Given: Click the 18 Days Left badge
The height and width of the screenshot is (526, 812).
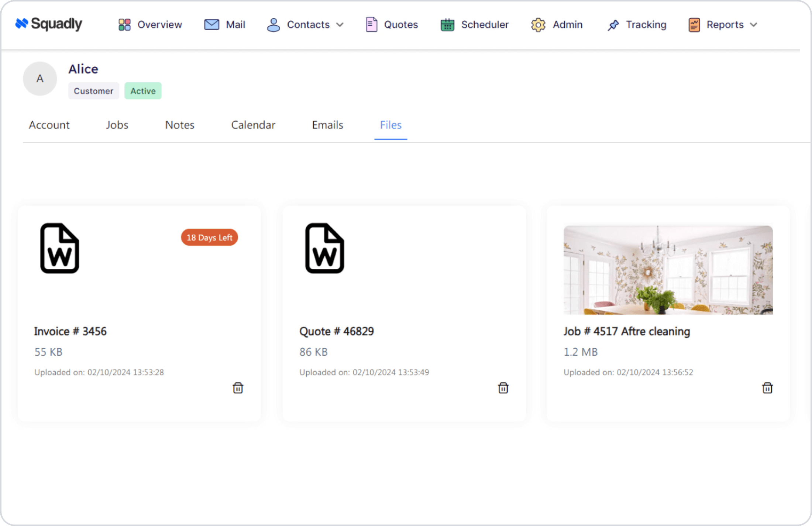Looking at the screenshot, I should [209, 238].
